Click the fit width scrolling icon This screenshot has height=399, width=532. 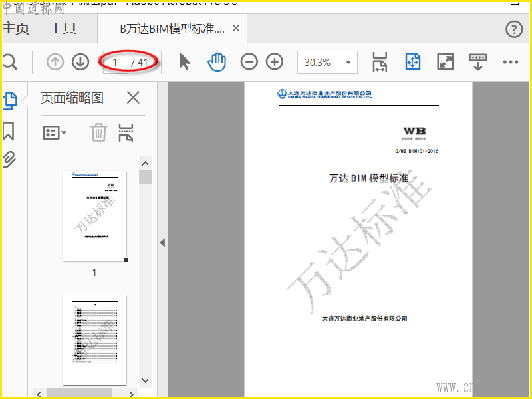[380, 62]
